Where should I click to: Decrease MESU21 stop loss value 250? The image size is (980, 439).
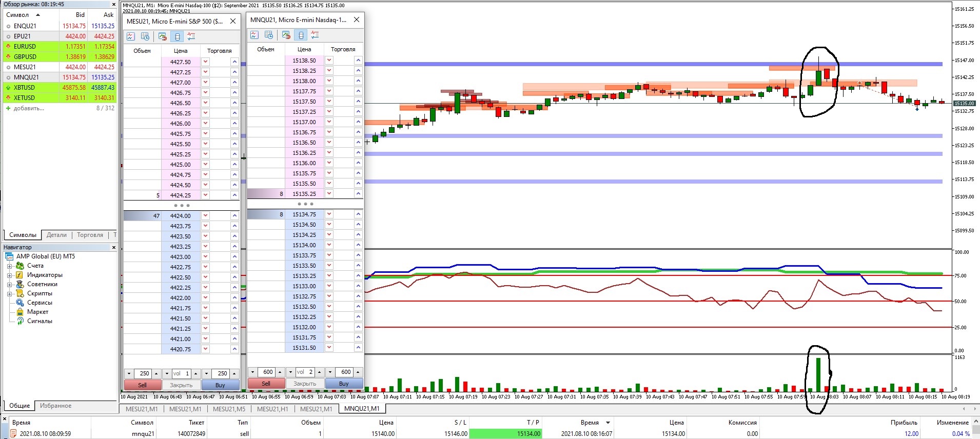coord(129,373)
